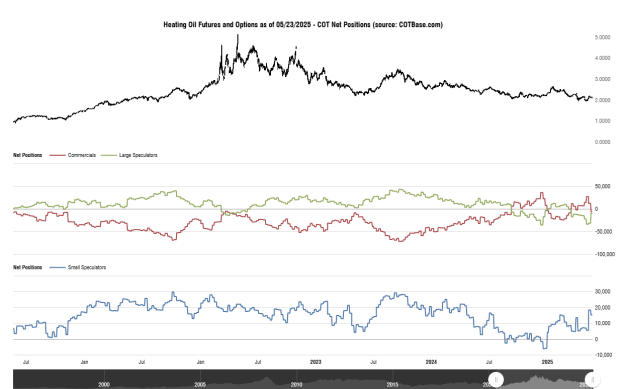Viewport: 625px width, 389px height.
Task: Click the 50,000 net positions axis label
Action: 602,187
